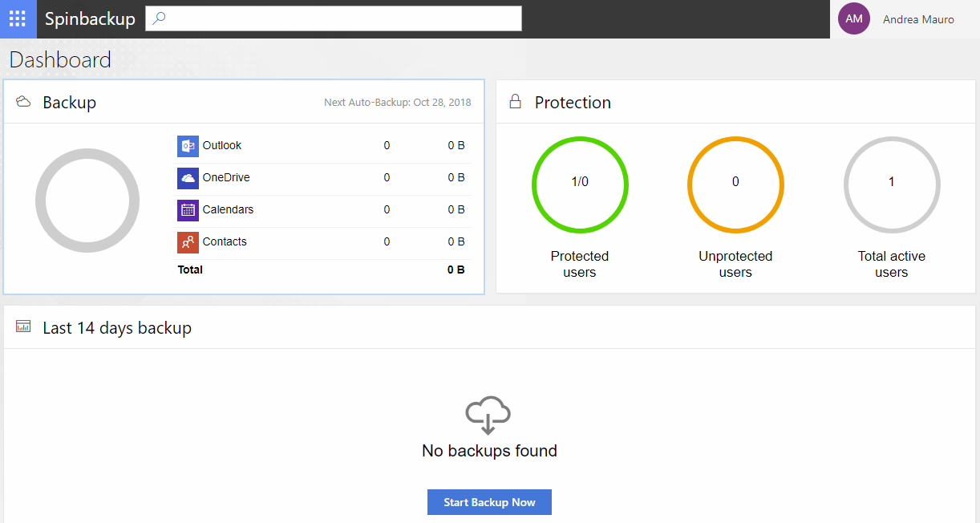This screenshot has width=980, height=523.
Task: Click the Contacts service icon
Action: tap(188, 242)
